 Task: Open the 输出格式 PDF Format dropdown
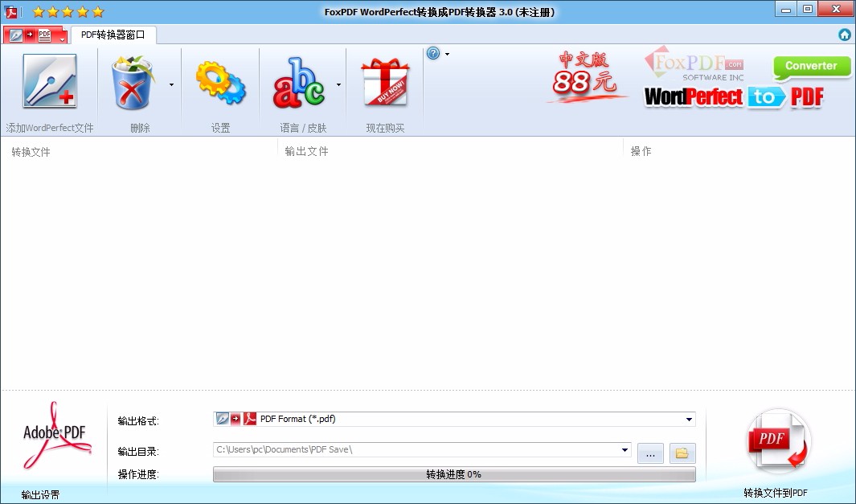454,420
